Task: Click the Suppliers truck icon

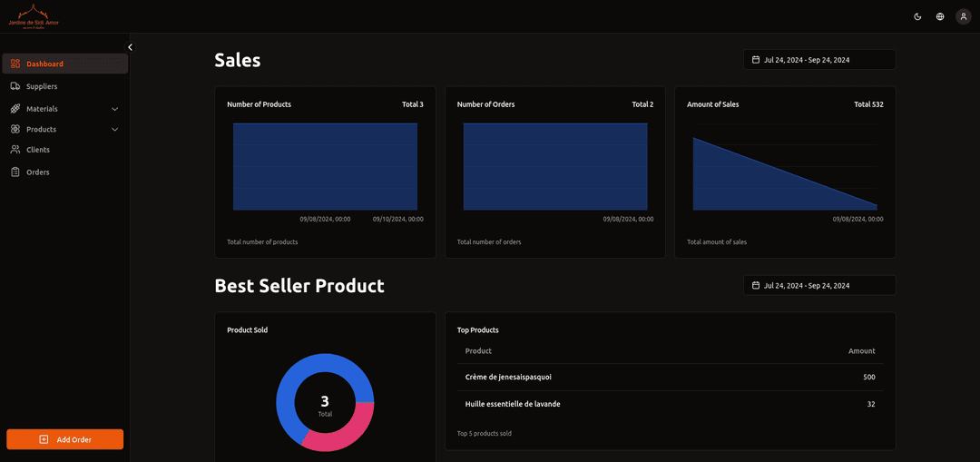Action: (x=15, y=86)
